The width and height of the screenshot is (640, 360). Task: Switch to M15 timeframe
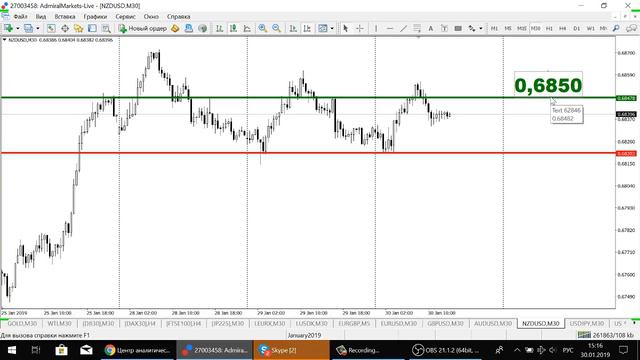(522, 29)
